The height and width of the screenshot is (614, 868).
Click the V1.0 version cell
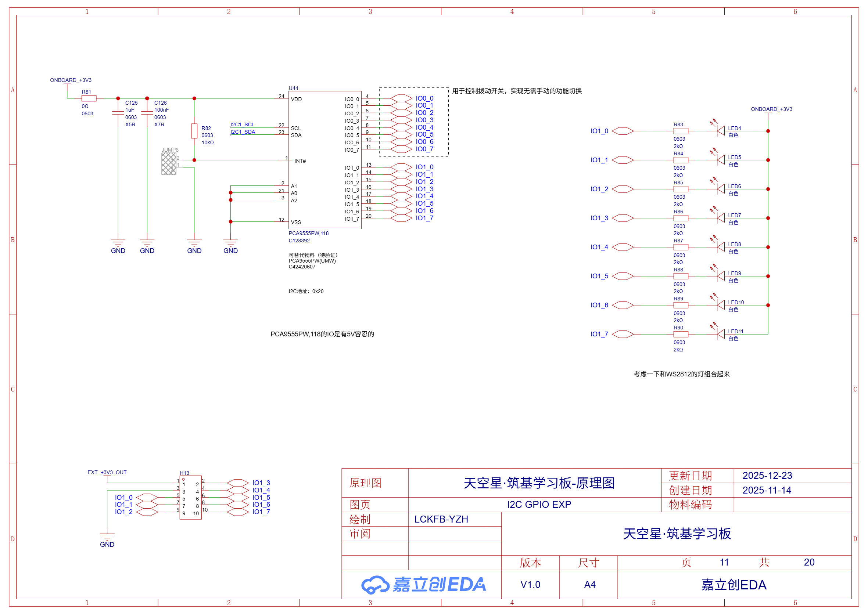530,585
